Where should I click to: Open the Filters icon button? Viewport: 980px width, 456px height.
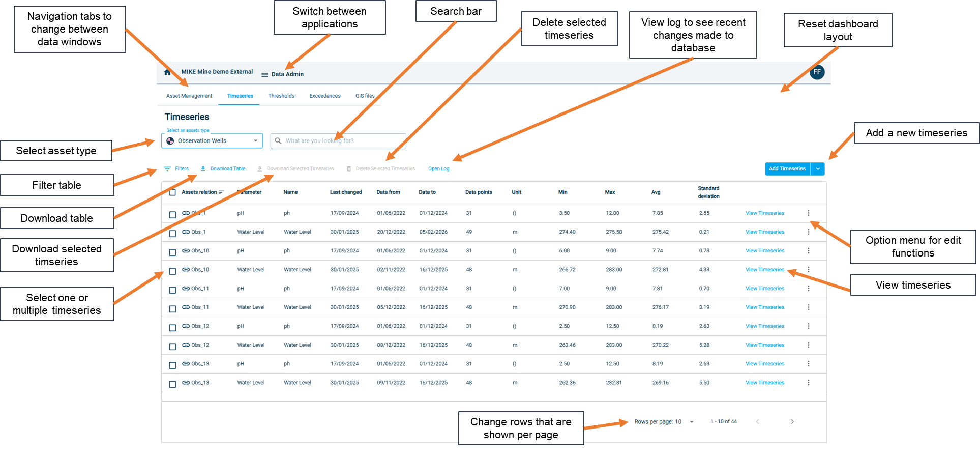[x=167, y=169]
